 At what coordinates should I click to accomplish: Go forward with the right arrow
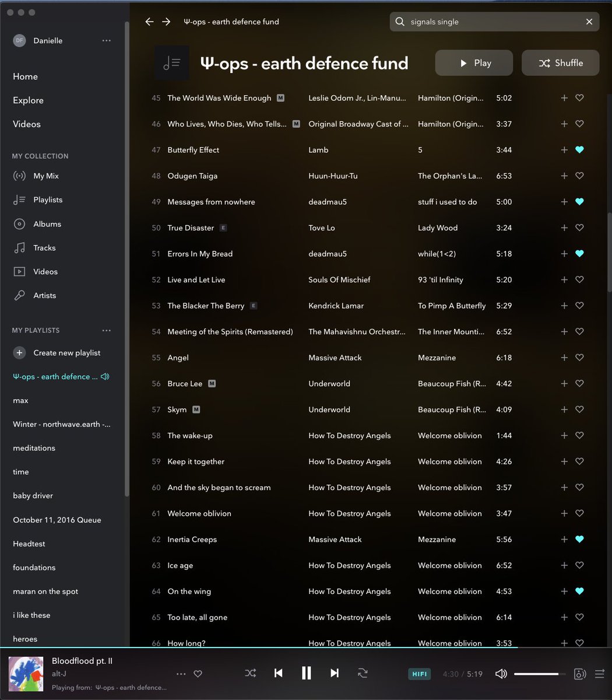click(166, 22)
